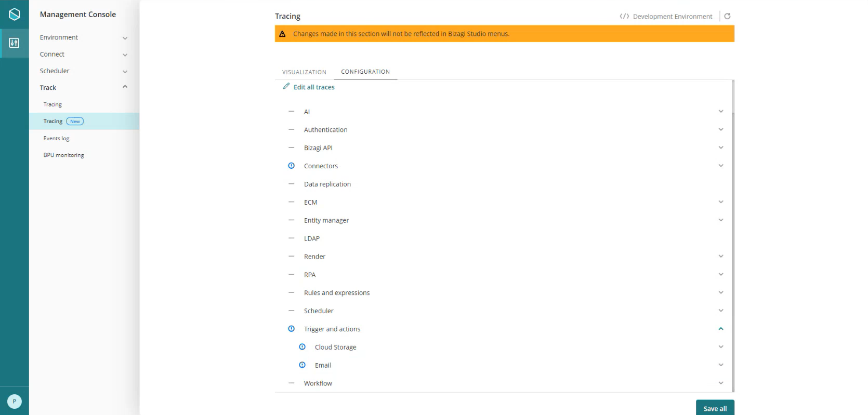Click the dash status icon for Render

coord(291,256)
